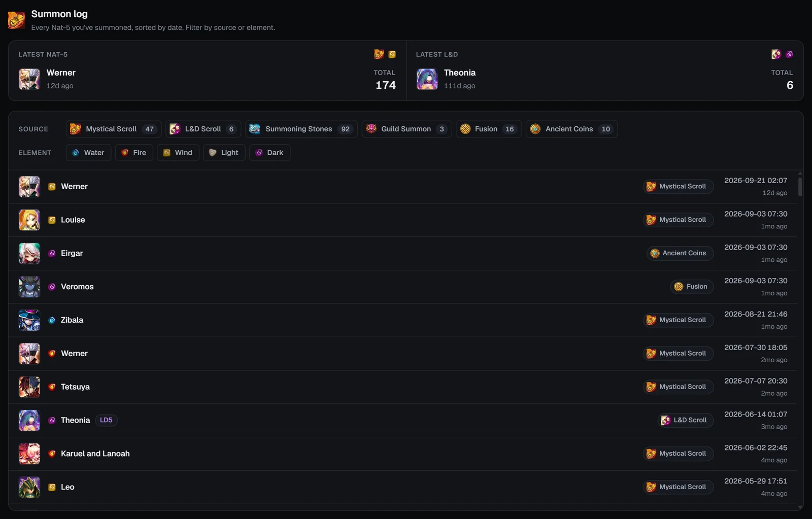Filter by Fusion source
This screenshot has width=812, height=519.
tap(489, 129)
